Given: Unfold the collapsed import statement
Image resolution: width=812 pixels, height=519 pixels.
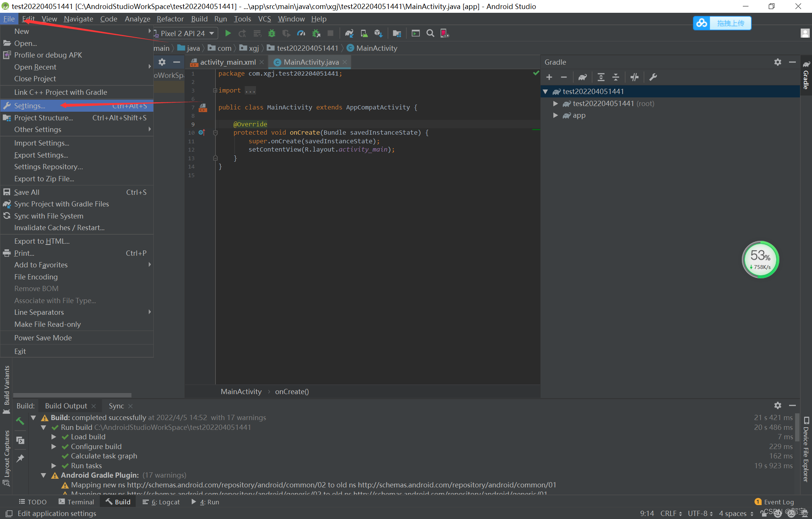Looking at the screenshot, I should pyautogui.click(x=215, y=90).
